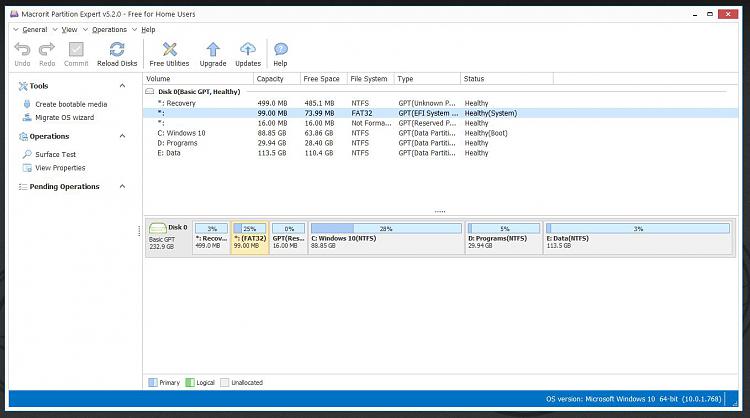Select the Recovery partition row
The width and height of the screenshot is (750, 418).
click(440, 103)
